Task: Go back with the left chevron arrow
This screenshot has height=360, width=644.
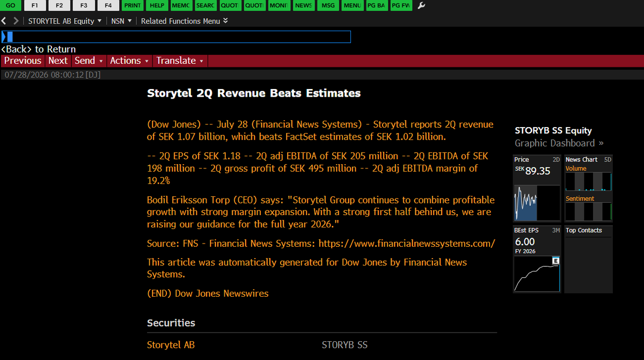Action: pyautogui.click(x=4, y=21)
